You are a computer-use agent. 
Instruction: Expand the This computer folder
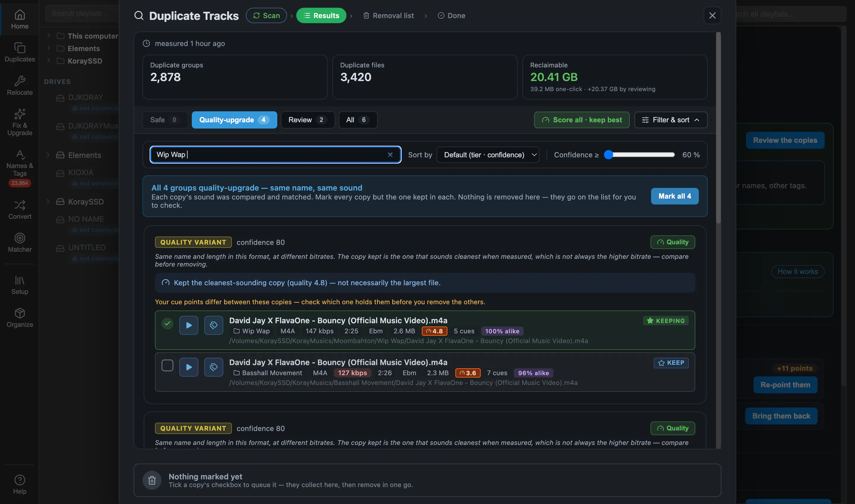coord(49,35)
